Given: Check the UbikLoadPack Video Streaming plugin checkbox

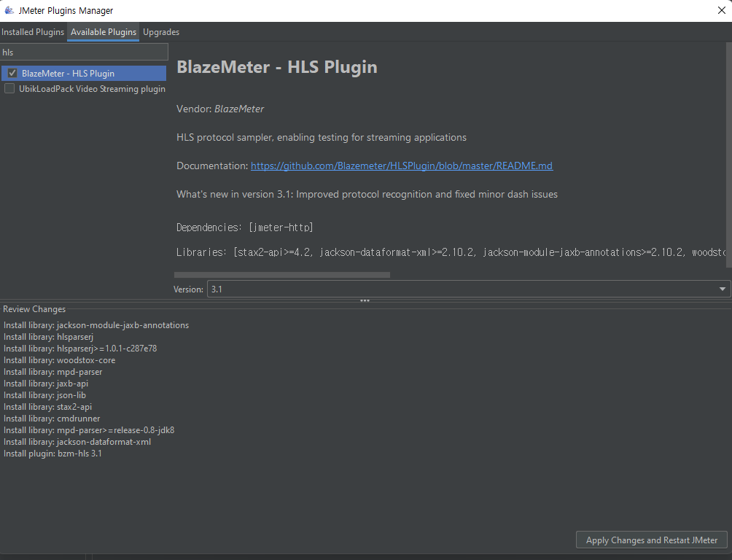Looking at the screenshot, I should point(9,88).
